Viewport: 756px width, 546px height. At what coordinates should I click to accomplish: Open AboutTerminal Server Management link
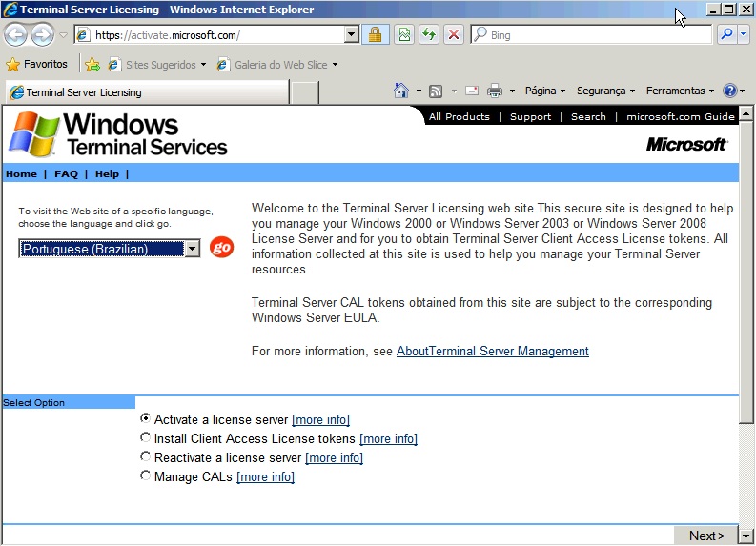(492, 352)
